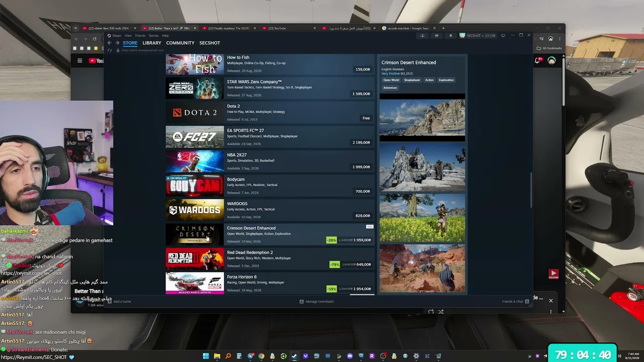Click the YouTube logo in the browser
Viewport: 644px width, 362px height.
coord(96,61)
